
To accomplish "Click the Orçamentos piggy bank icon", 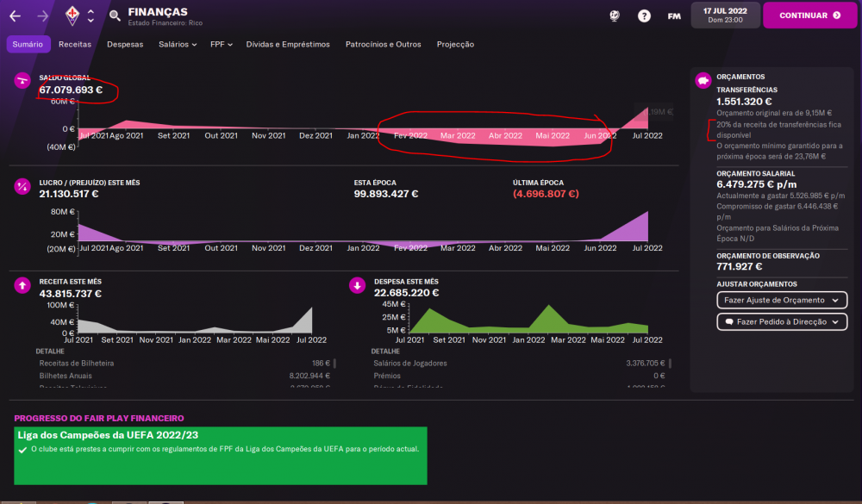I will 703,81.
